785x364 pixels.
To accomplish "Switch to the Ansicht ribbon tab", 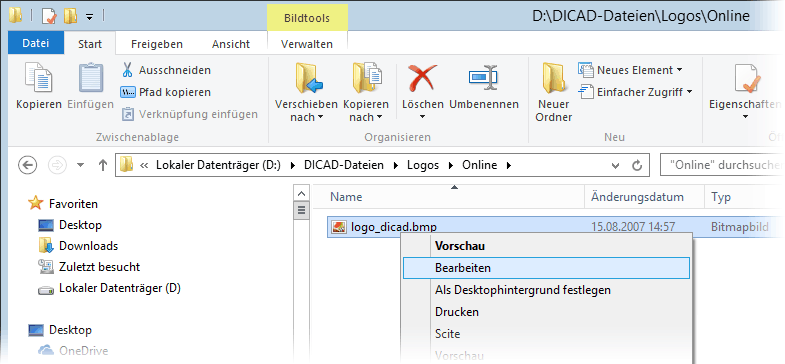I will [231, 44].
